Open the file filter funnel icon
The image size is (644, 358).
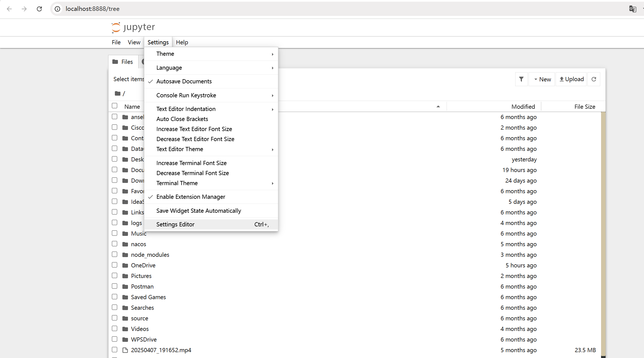[x=521, y=79]
